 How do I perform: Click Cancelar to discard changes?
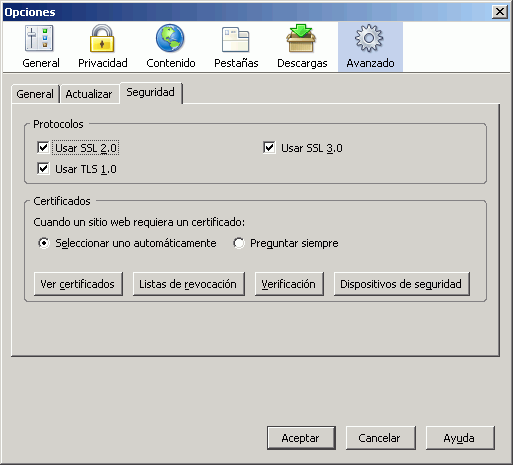click(380, 438)
